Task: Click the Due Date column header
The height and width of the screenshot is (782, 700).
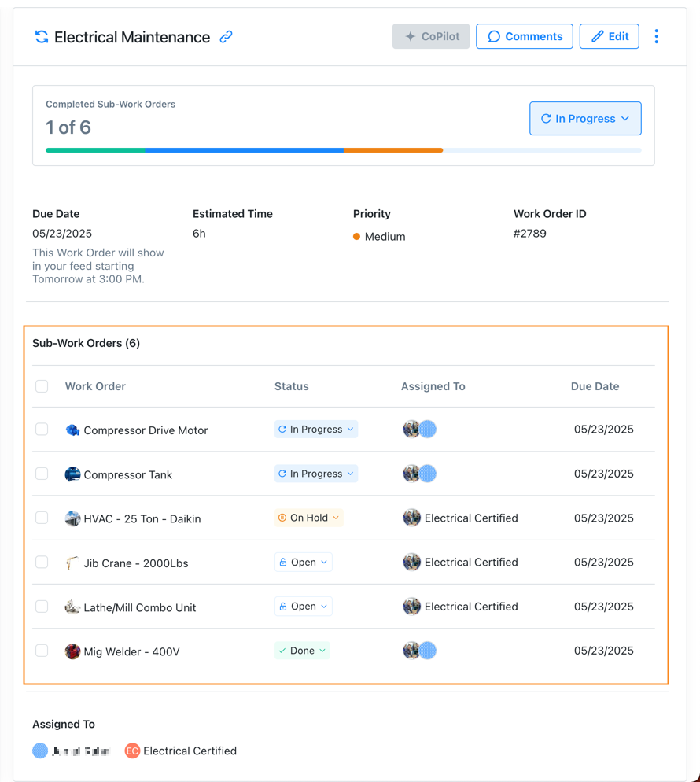Action: pos(595,386)
